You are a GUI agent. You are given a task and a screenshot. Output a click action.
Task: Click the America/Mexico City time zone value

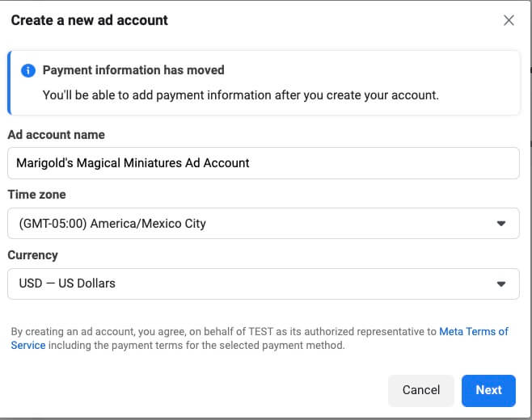tap(148, 224)
